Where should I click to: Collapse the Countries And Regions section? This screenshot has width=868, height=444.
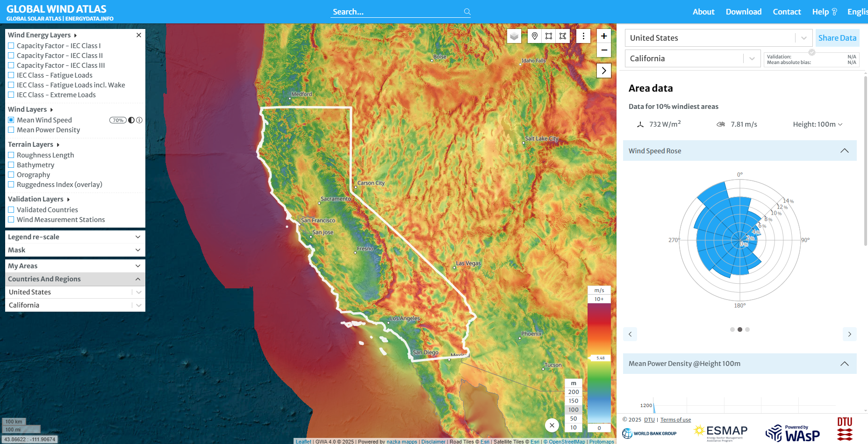point(75,279)
